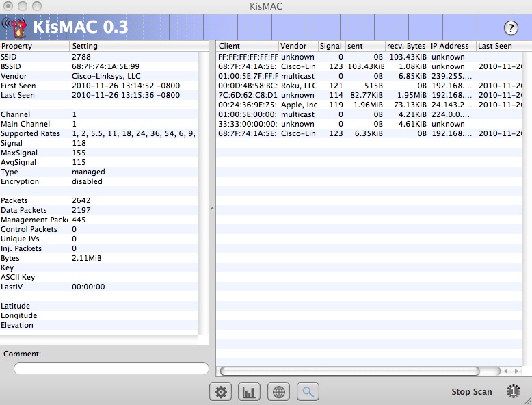
Task: Select the magnifier details view button
Action: click(x=308, y=392)
